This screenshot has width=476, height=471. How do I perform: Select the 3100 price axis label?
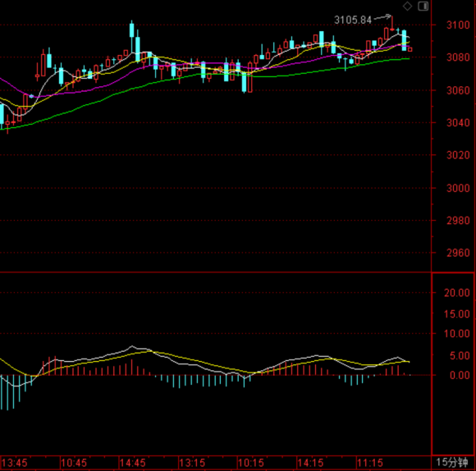[458, 25]
